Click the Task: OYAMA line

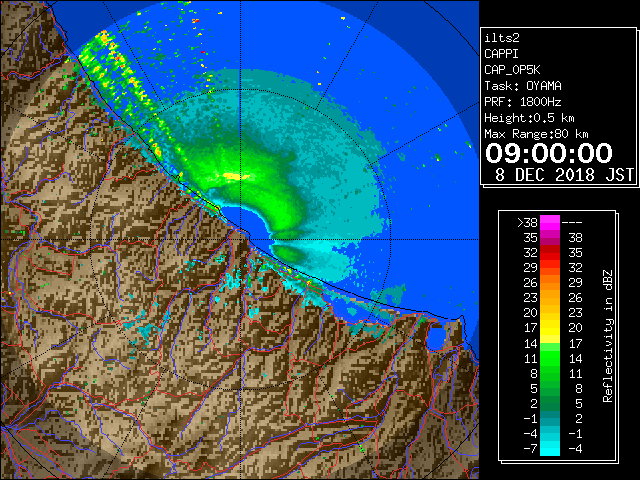pos(523,86)
